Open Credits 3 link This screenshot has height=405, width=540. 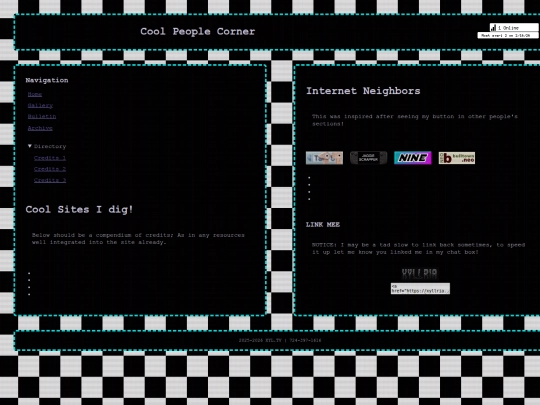click(50, 180)
